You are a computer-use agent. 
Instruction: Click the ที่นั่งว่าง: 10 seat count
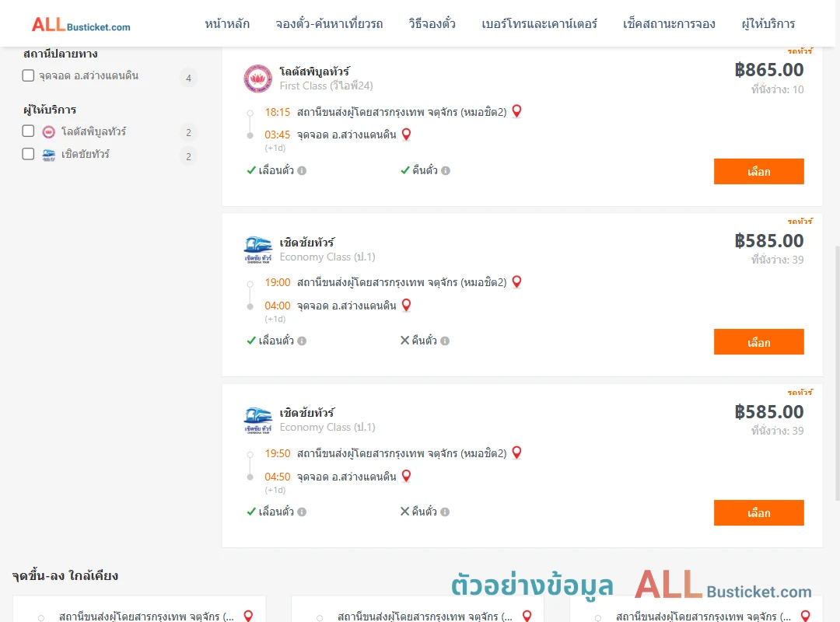(777, 89)
